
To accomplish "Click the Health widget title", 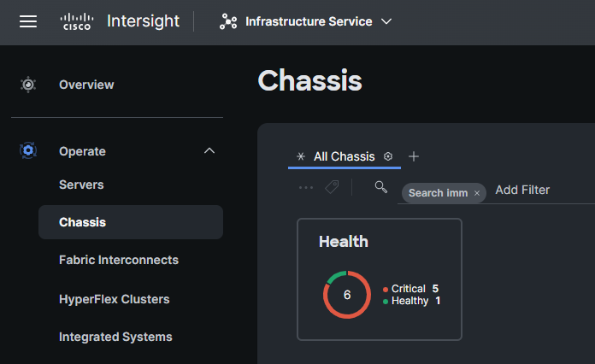I will pyautogui.click(x=344, y=242).
